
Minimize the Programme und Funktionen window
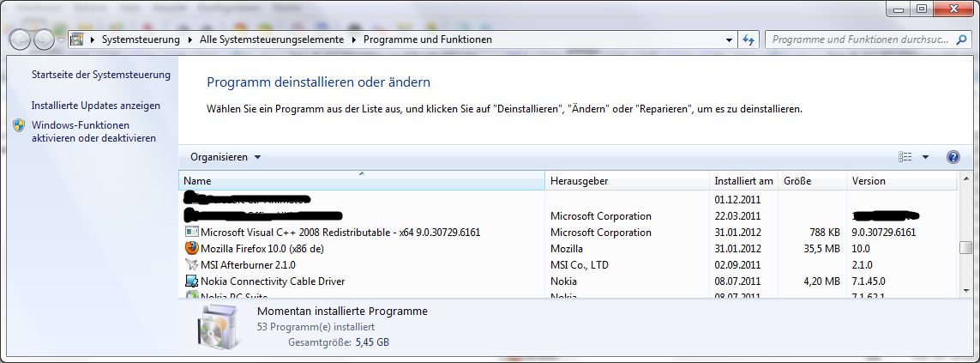tap(899, 8)
